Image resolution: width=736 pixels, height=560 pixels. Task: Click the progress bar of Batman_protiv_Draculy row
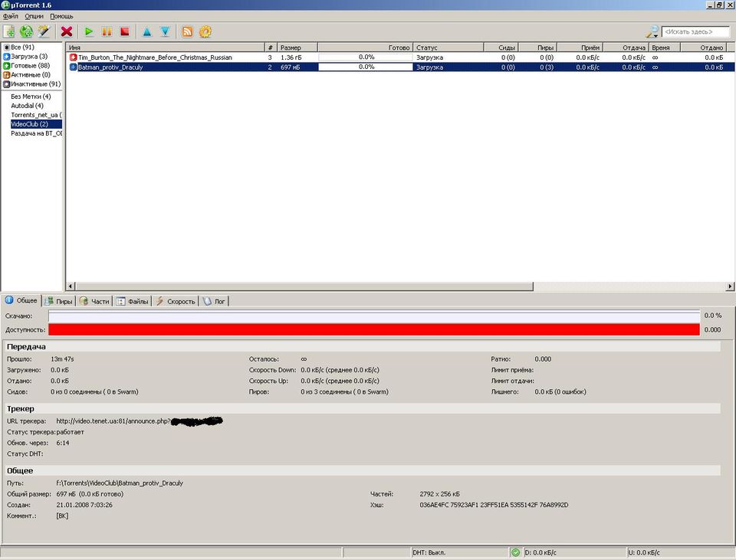(x=366, y=67)
